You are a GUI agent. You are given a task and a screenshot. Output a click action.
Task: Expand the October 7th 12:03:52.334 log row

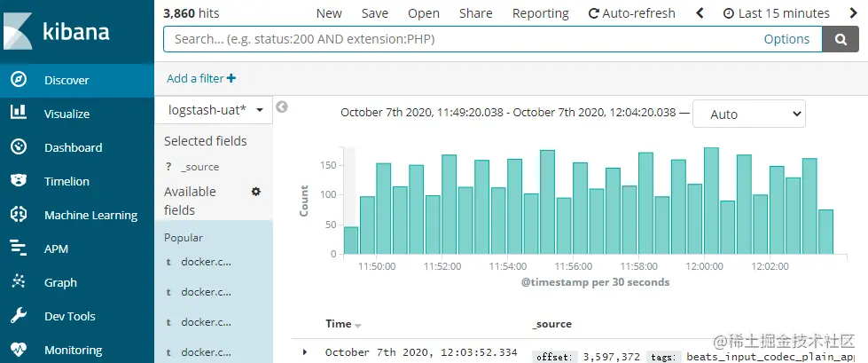[304, 352]
